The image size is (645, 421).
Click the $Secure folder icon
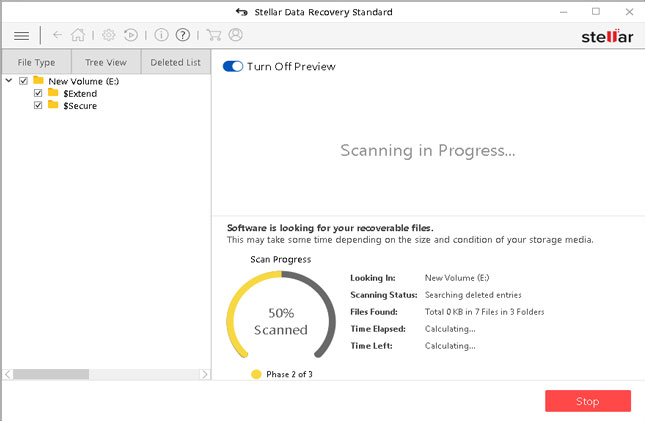[x=53, y=105]
